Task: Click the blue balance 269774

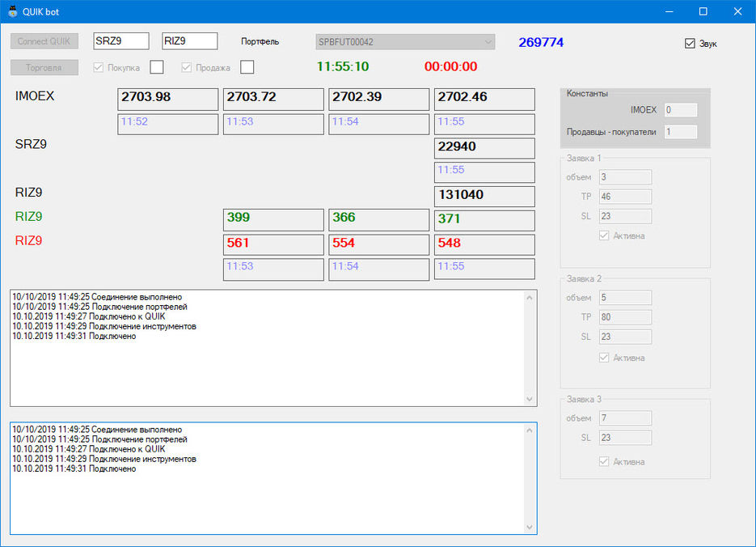Action: pyautogui.click(x=541, y=42)
